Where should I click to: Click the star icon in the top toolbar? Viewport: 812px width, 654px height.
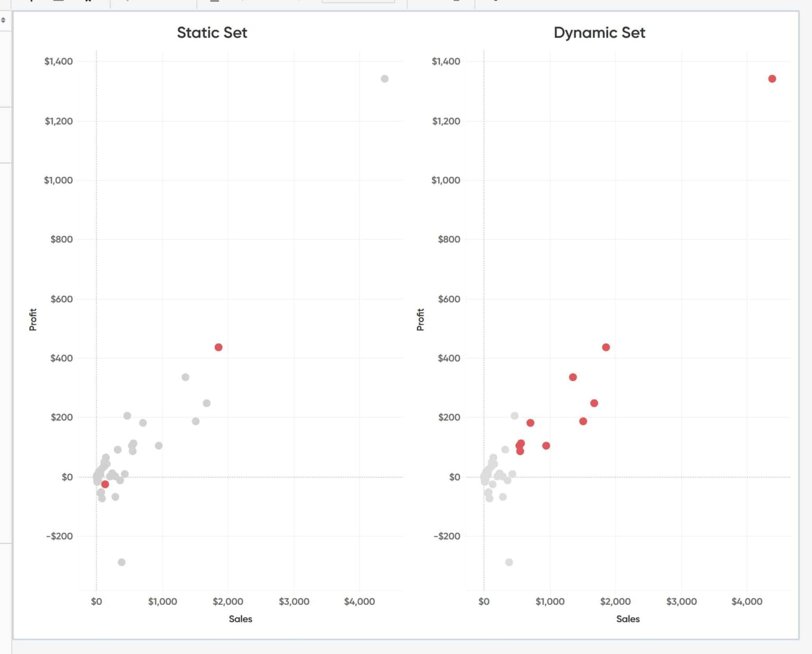coord(88,3)
